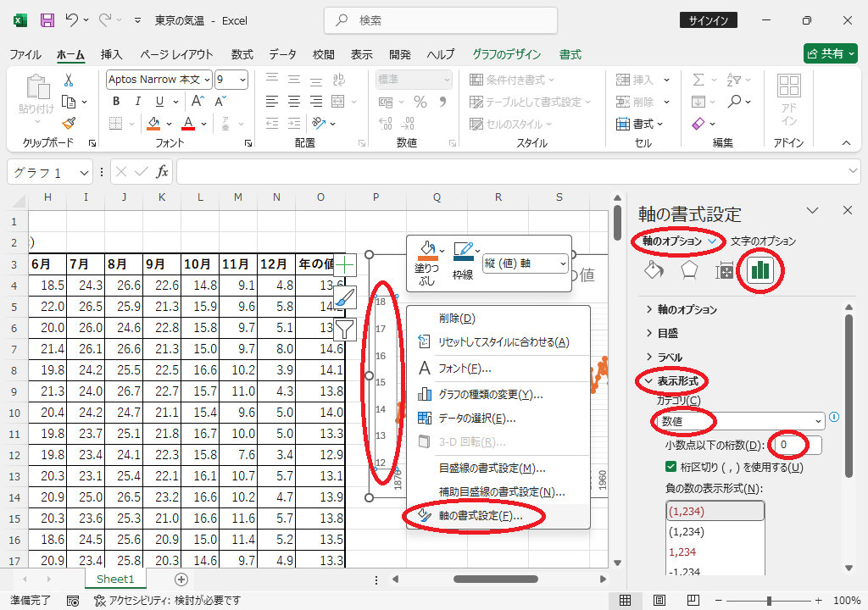Screen dimensions: 868x610
Task: Click the Undo arrow icon
Action: tap(71, 20)
